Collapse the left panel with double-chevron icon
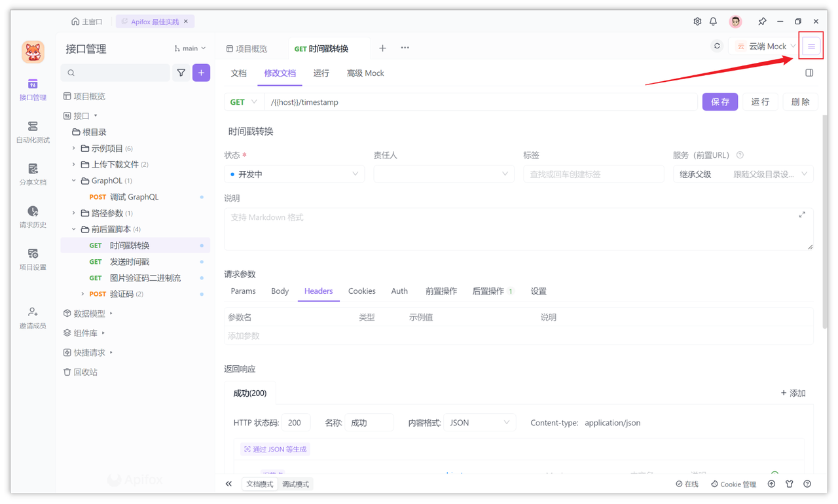 (x=228, y=484)
